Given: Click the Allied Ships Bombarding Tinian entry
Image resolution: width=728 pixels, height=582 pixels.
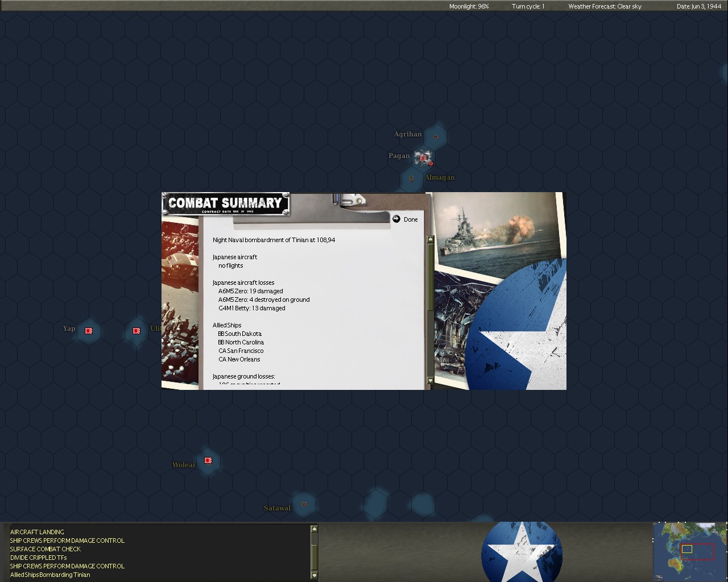Looking at the screenshot, I should (x=50, y=575).
